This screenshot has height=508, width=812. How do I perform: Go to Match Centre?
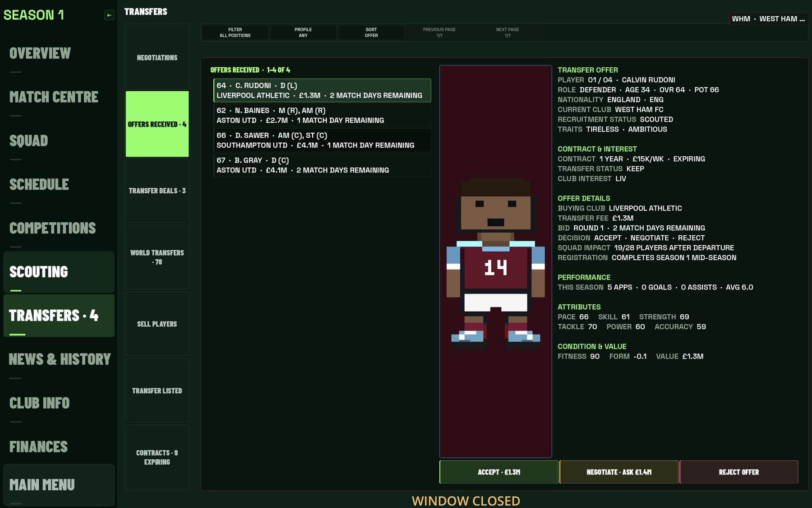point(59,97)
